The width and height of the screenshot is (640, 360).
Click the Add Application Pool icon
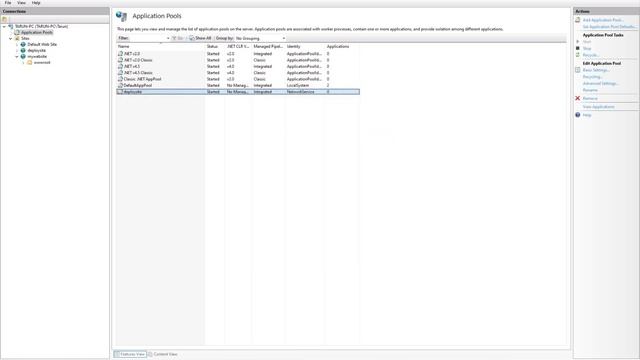[x=578, y=20]
